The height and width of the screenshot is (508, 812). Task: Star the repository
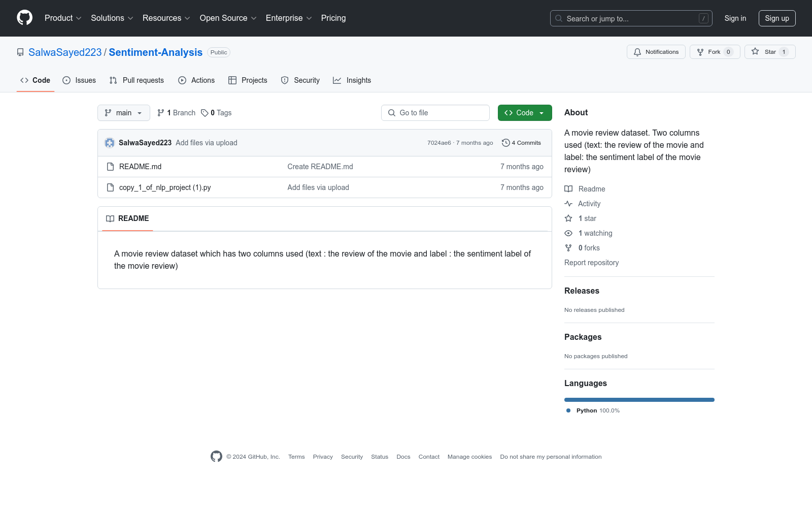point(770,52)
